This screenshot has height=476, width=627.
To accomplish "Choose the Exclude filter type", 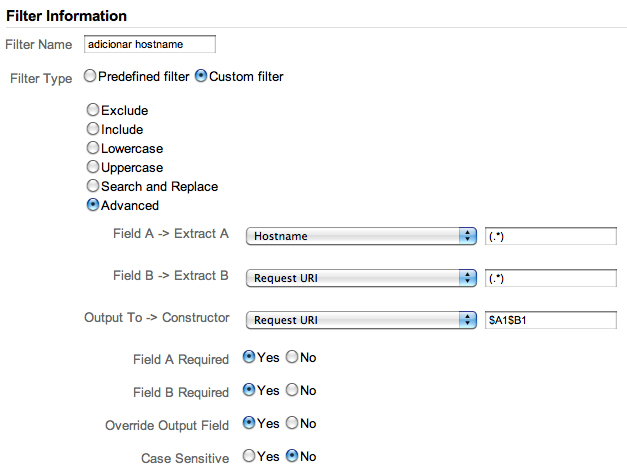I will 94,110.
